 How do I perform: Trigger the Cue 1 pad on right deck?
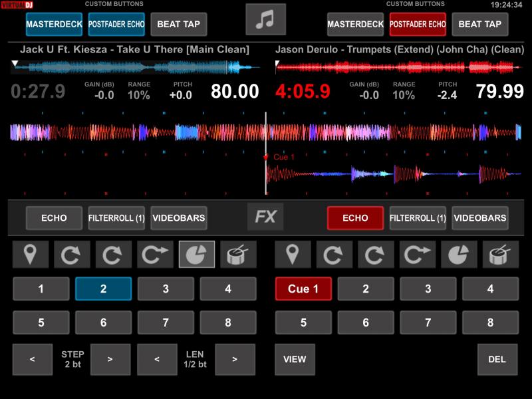coord(303,289)
